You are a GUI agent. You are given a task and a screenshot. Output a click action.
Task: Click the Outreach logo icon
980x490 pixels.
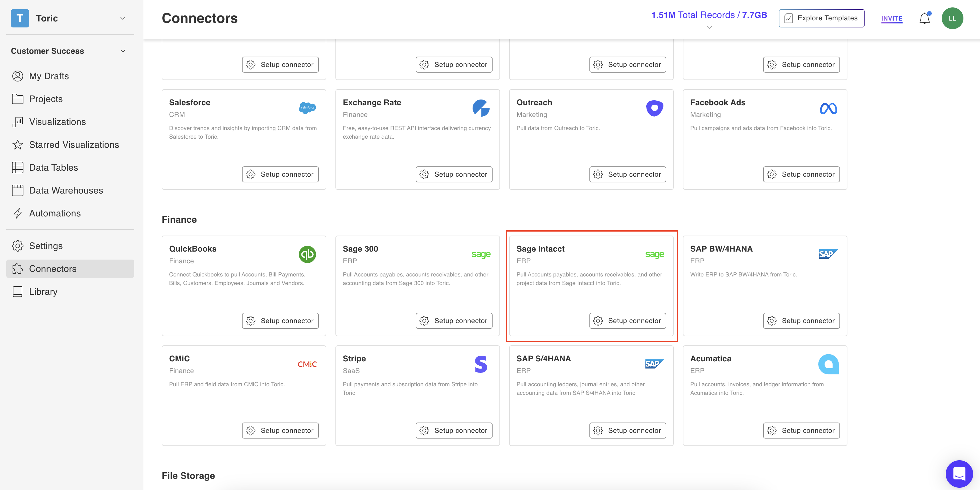655,108
